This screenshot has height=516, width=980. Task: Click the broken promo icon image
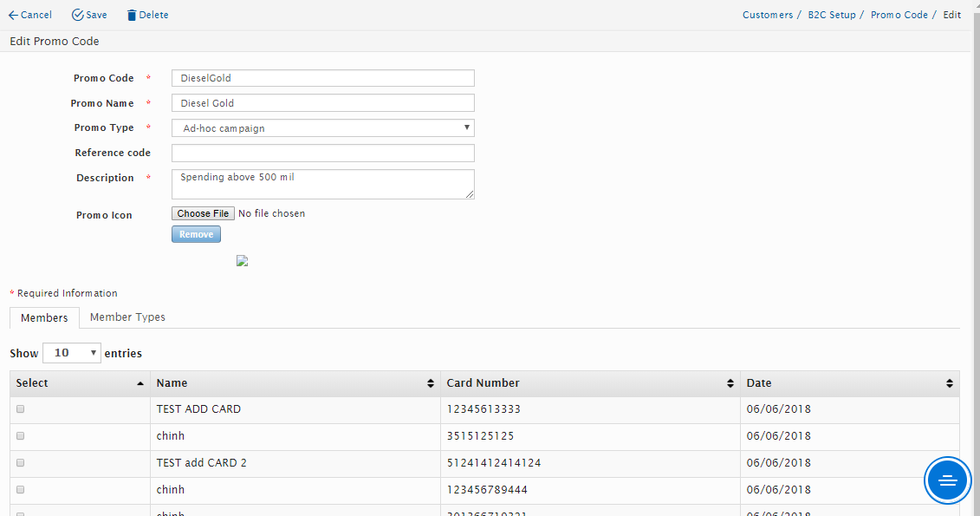pyautogui.click(x=243, y=260)
